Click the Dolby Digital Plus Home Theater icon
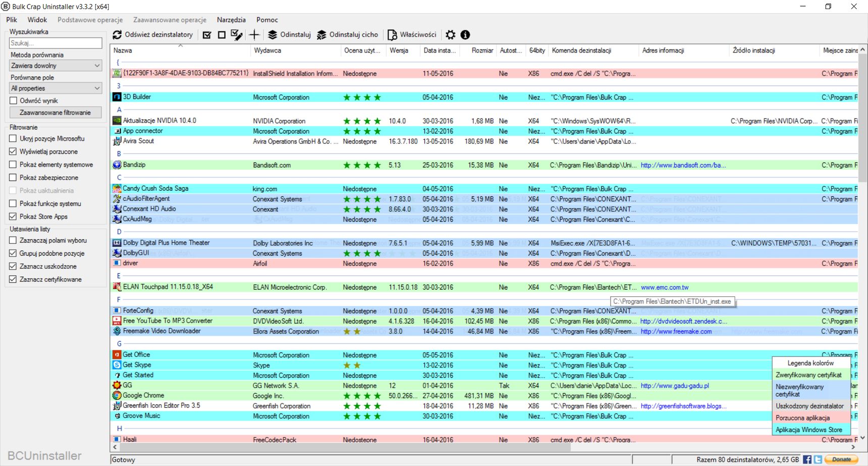 point(117,243)
